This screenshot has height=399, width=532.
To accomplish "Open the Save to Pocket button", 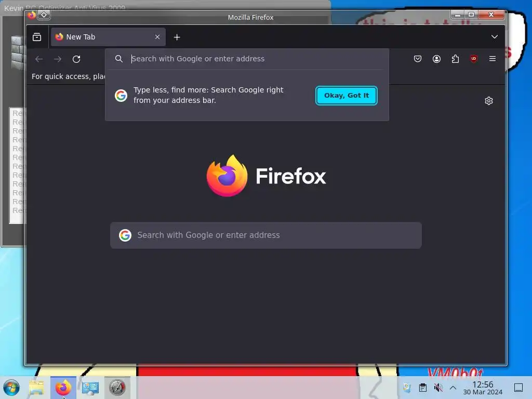I will tap(418, 59).
